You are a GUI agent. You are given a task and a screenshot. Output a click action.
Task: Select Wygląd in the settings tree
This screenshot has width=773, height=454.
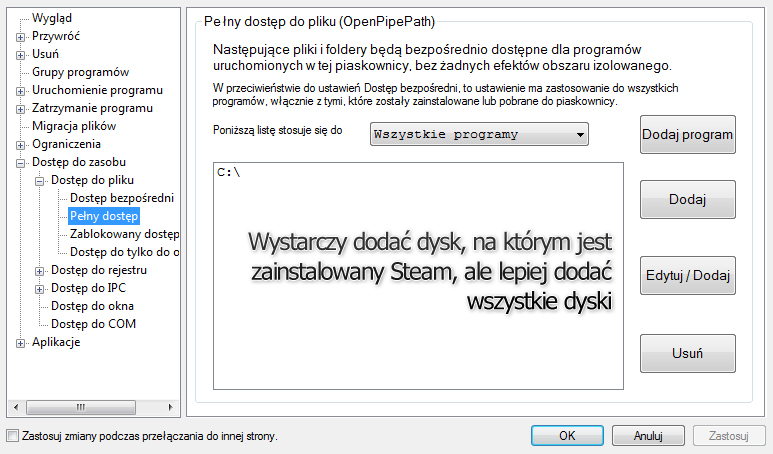[x=52, y=18]
